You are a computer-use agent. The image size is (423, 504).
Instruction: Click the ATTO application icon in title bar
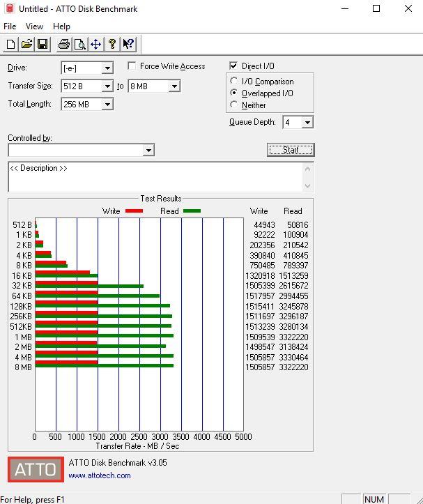point(10,8)
